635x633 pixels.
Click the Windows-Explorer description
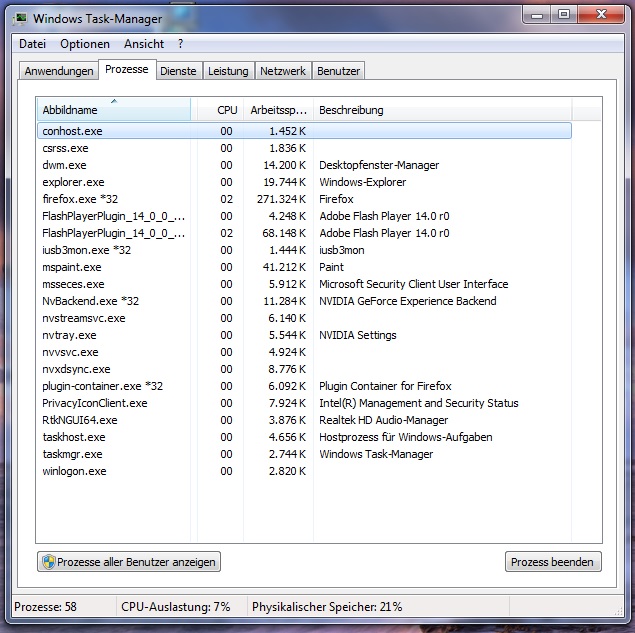(362, 182)
